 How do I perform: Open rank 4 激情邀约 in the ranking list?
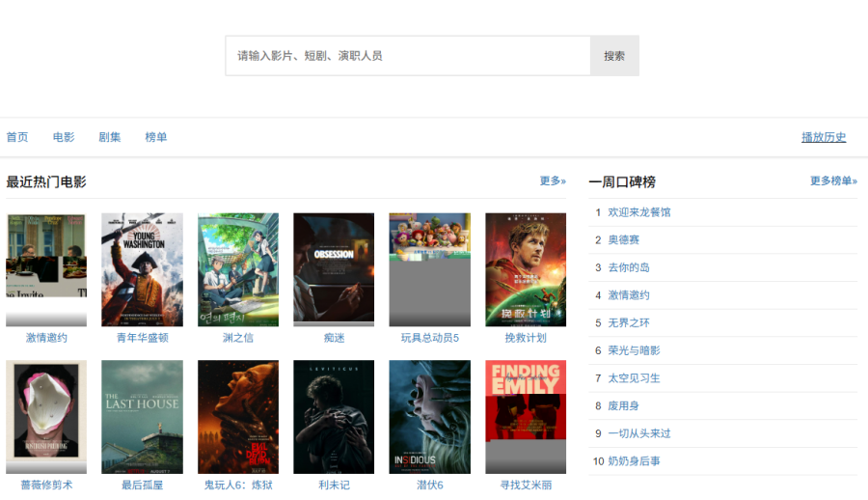click(628, 295)
